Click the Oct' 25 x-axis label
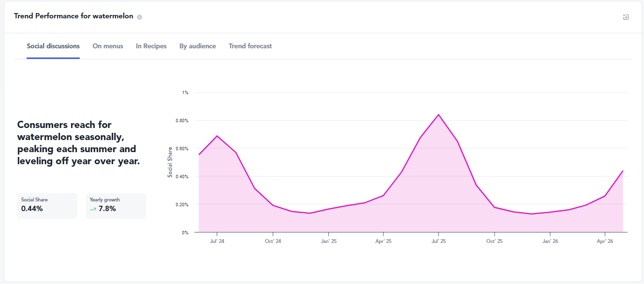This screenshot has height=284, width=644. [x=494, y=241]
